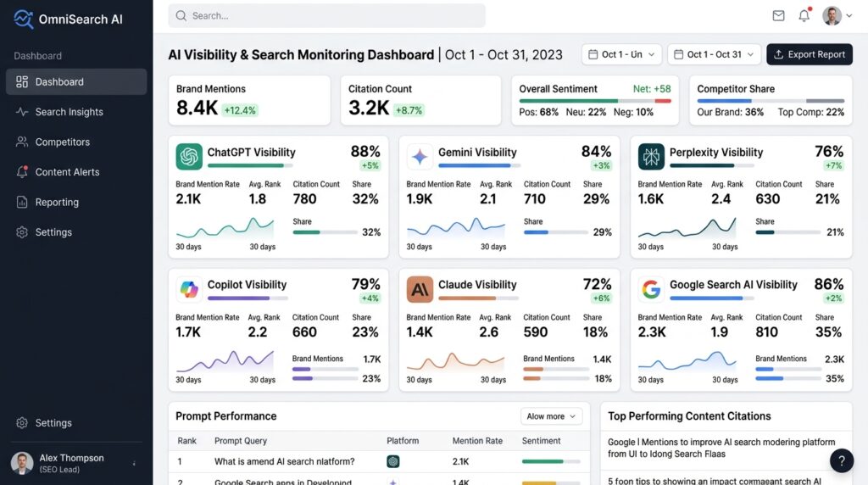This screenshot has width=868, height=485.
Task: Open the mail envelope icon
Action: coord(778,15)
